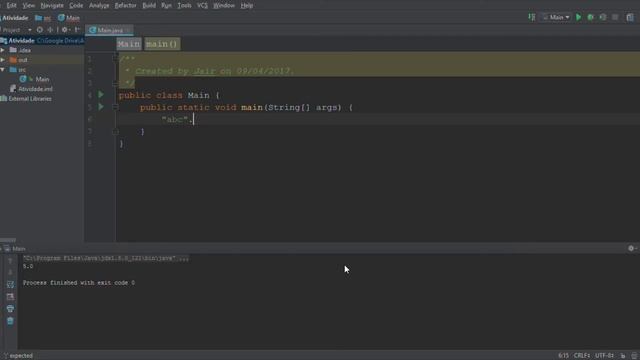Image resolution: width=640 pixels, height=360 pixels.
Task: Click Collapse All icon in Project panel
Action: [x=50, y=30]
